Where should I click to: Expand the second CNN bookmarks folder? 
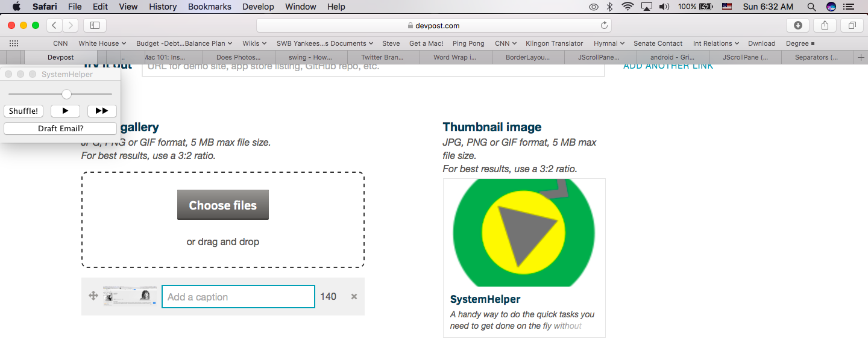[506, 43]
